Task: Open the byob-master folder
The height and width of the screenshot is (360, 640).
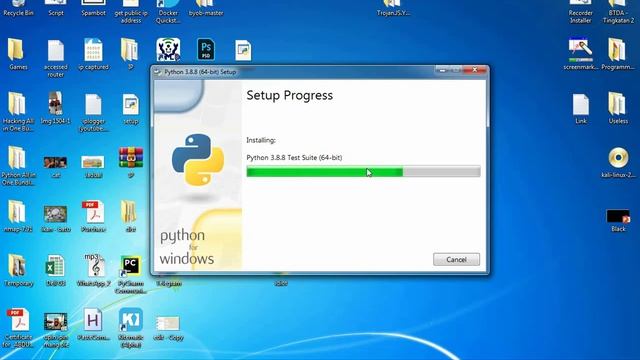Action: coord(206,8)
